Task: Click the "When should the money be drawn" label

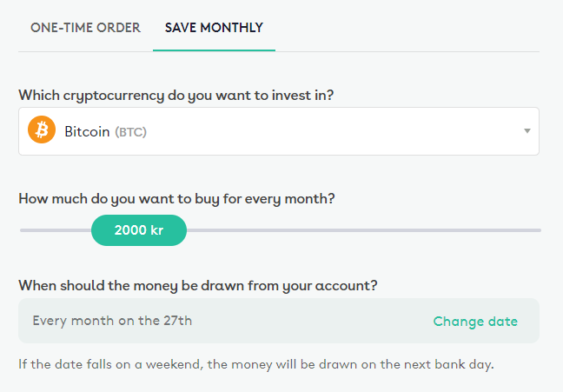Action: pos(198,286)
